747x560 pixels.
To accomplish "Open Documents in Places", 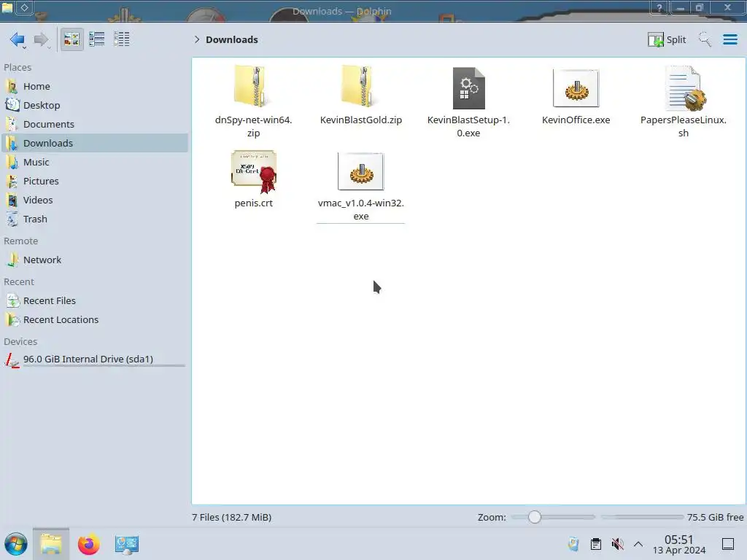I will (95, 124).
